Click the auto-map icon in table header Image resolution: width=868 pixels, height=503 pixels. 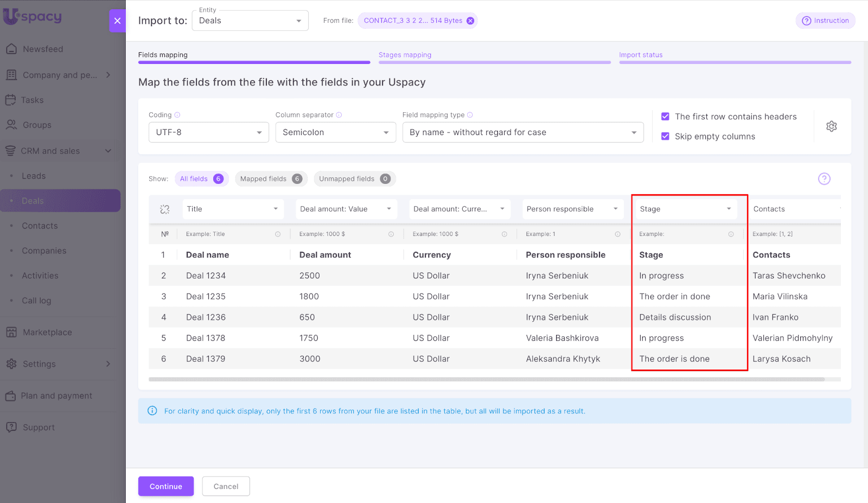tap(165, 209)
